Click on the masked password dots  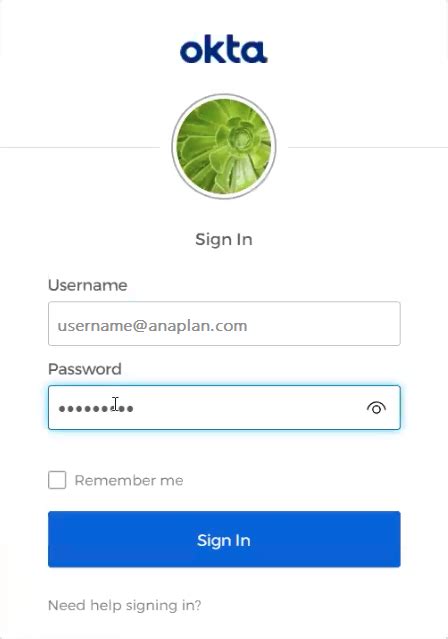[x=96, y=408]
